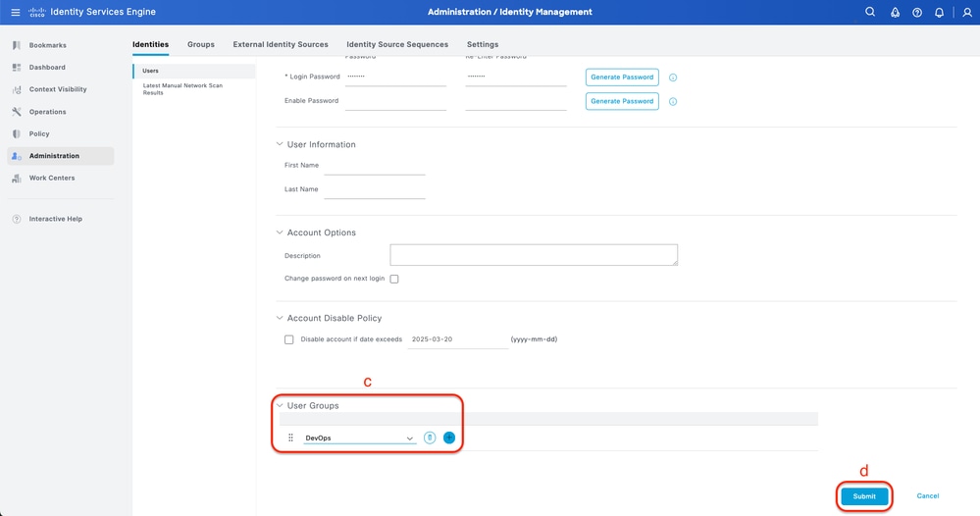Image resolution: width=980 pixels, height=516 pixels.
Task: Go to Bookmarks in sidebar
Action: tap(47, 45)
